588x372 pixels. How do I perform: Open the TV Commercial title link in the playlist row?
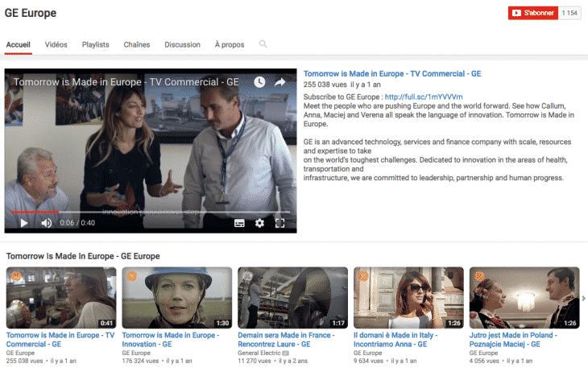click(60, 340)
